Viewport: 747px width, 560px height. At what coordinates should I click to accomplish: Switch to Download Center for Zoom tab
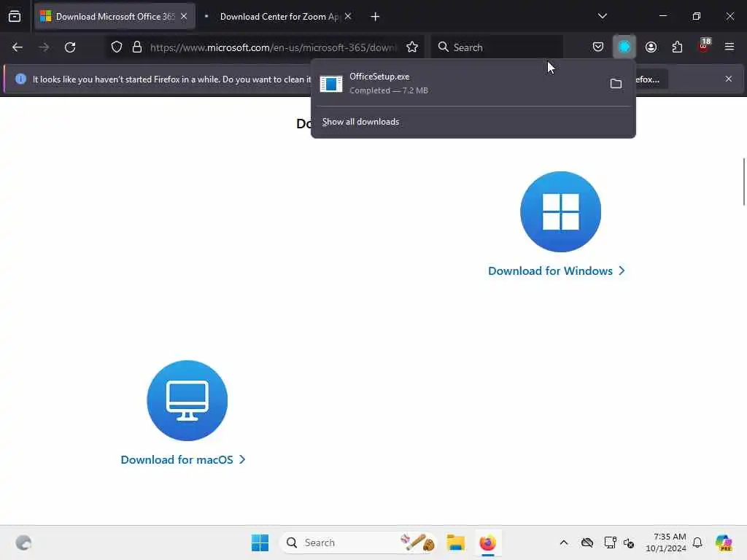coord(279,16)
